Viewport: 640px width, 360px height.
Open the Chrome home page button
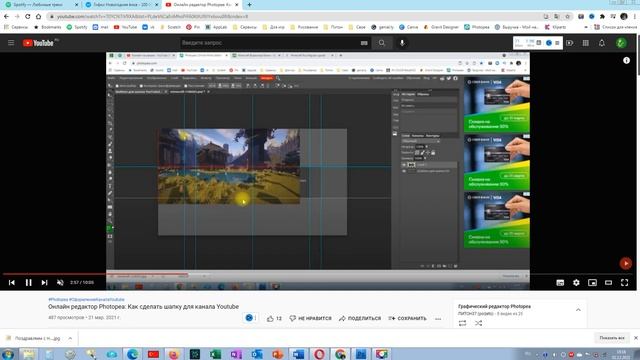[x=38, y=16]
